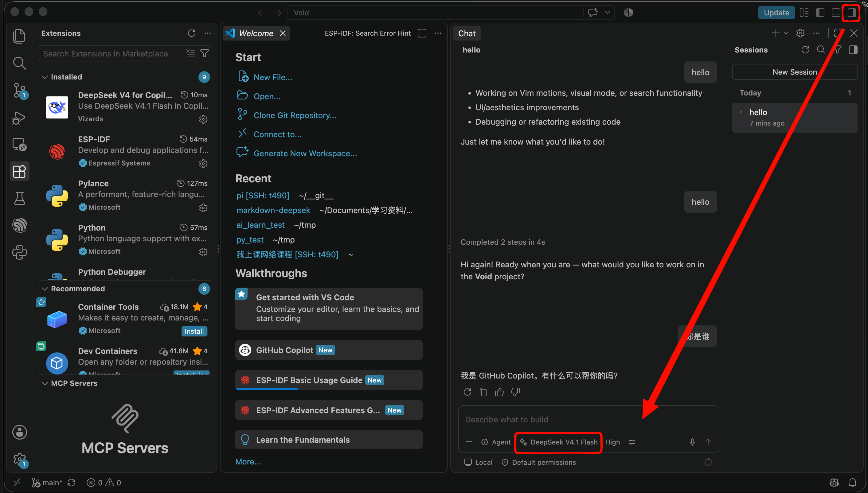Open the Default permissions picker

(x=539, y=462)
